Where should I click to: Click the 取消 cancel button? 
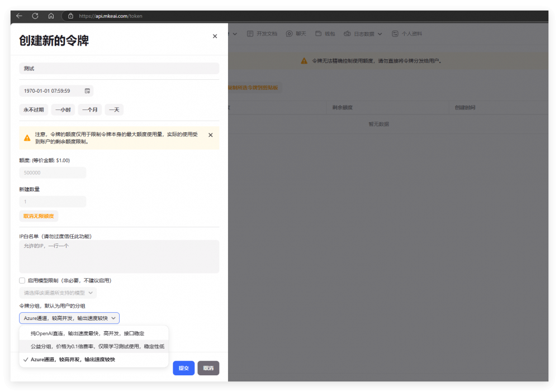click(x=208, y=368)
